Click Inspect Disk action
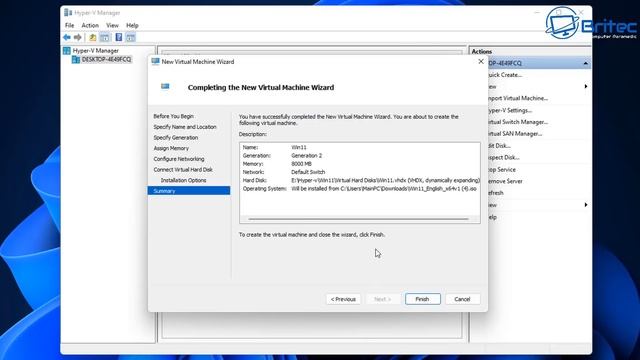The height and width of the screenshot is (360, 640). click(503, 158)
